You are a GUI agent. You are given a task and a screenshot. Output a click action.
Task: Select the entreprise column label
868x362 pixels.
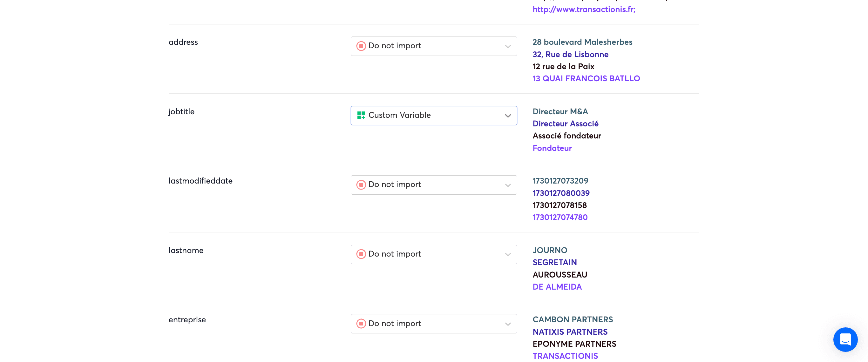[x=187, y=320]
